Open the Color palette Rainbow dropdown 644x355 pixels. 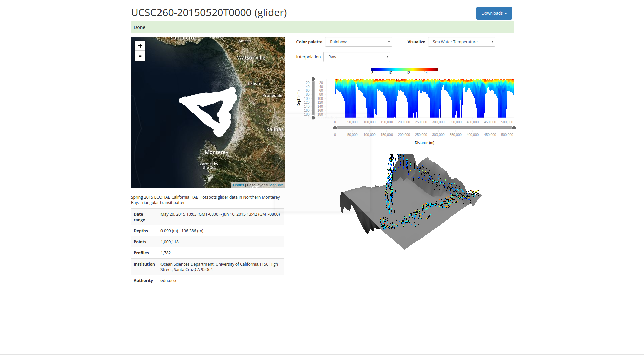click(x=359, y=42)
